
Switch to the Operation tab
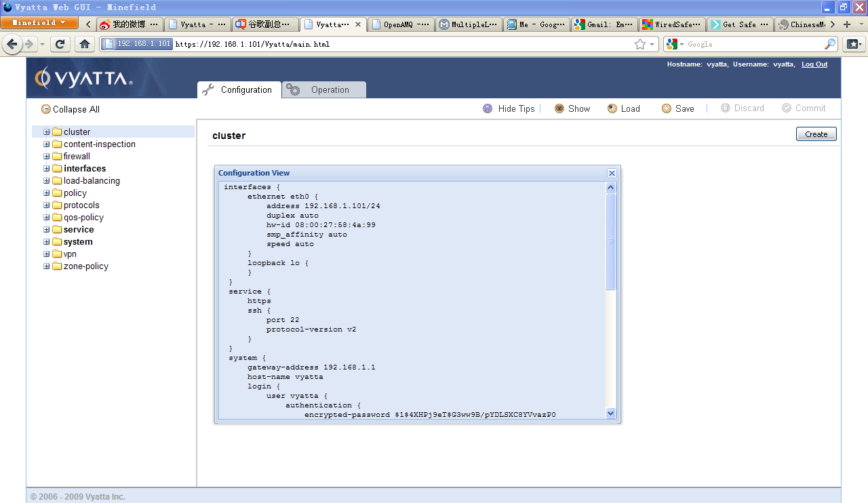[x=324, y=90]
